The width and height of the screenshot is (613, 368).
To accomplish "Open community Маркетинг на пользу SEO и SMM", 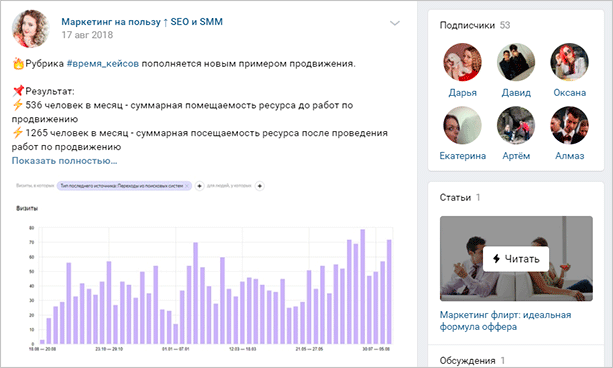I will tap(142, 22).
